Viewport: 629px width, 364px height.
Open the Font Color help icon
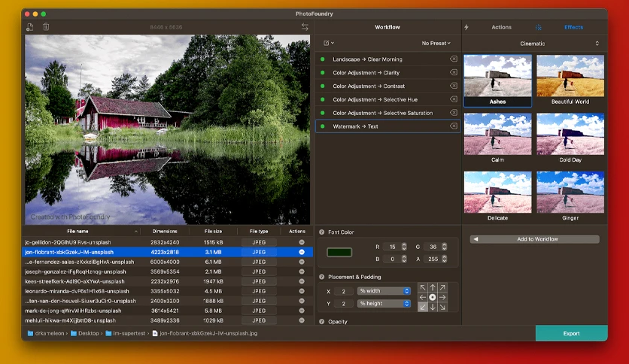click(322, 232)
